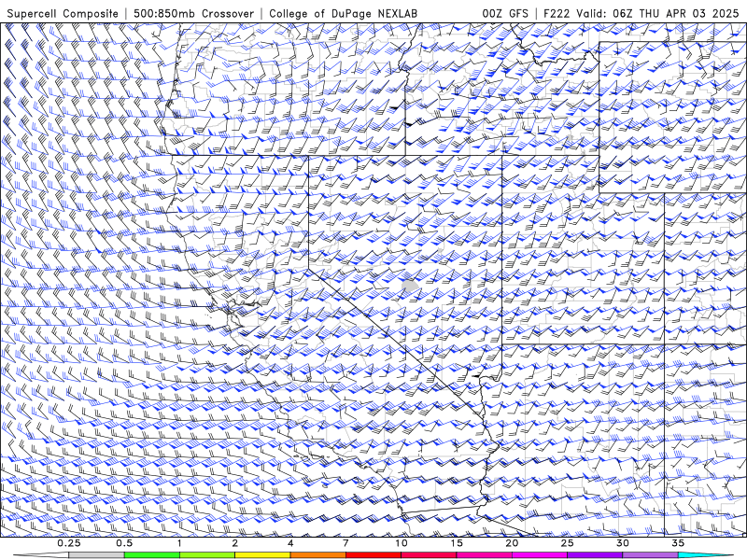
Task: Select the magenta segment between 20 and 25
Action: click(540, 555)
